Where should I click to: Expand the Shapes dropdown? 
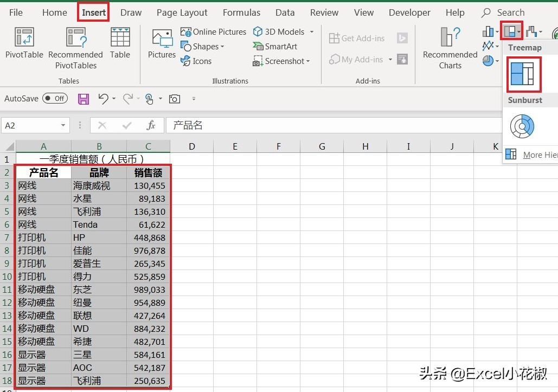(203, 47)
